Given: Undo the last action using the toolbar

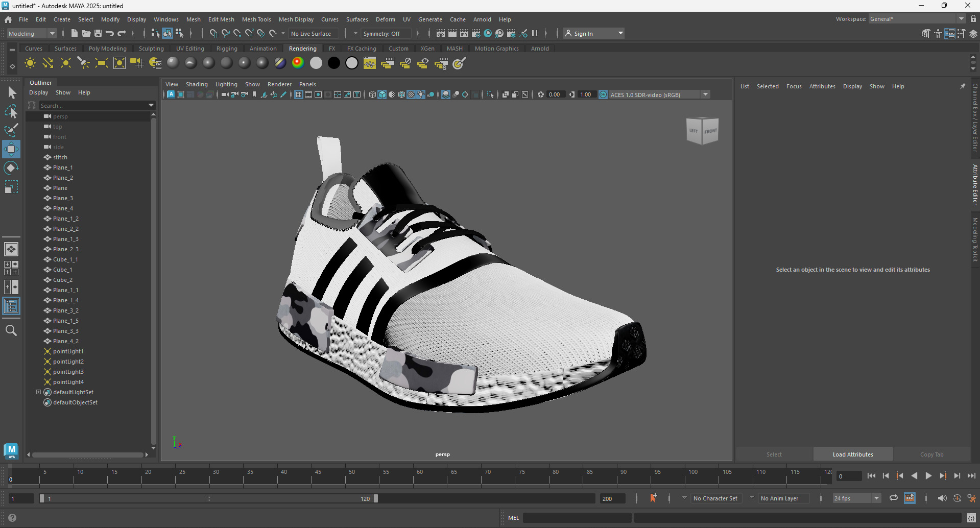Looking at the screenshot, I should tap(109, 33).
